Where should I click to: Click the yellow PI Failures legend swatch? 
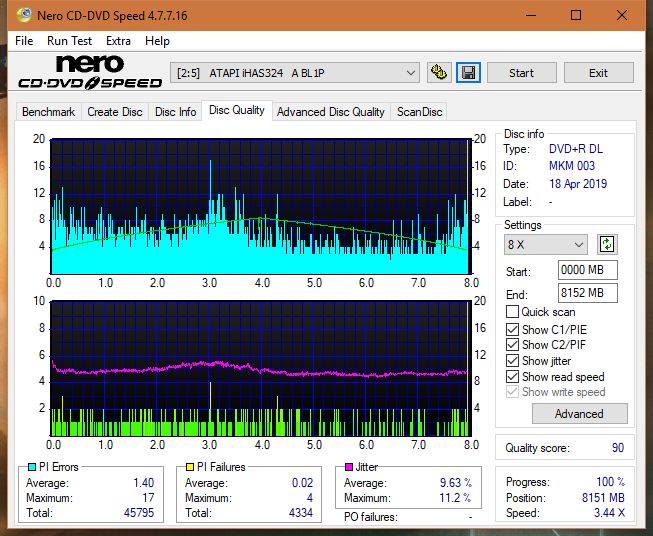point(189,467)
